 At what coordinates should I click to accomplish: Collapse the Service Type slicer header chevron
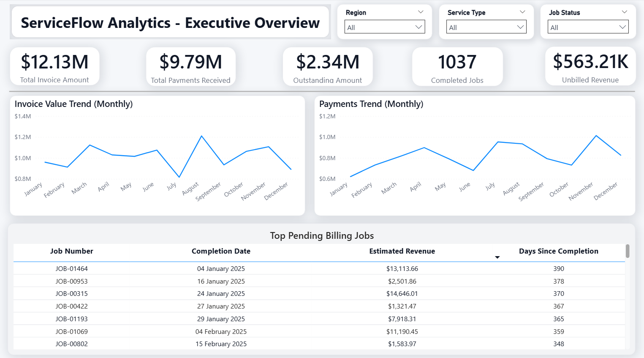tap(522, 12)
